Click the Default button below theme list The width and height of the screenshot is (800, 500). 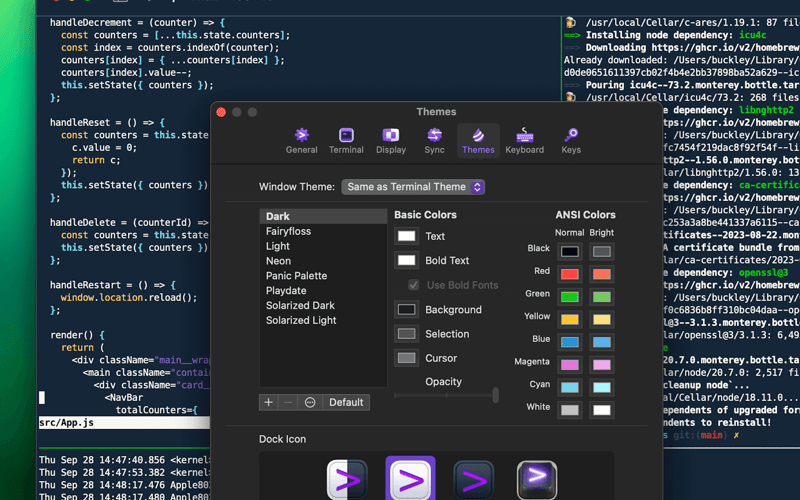click(346, 402)
